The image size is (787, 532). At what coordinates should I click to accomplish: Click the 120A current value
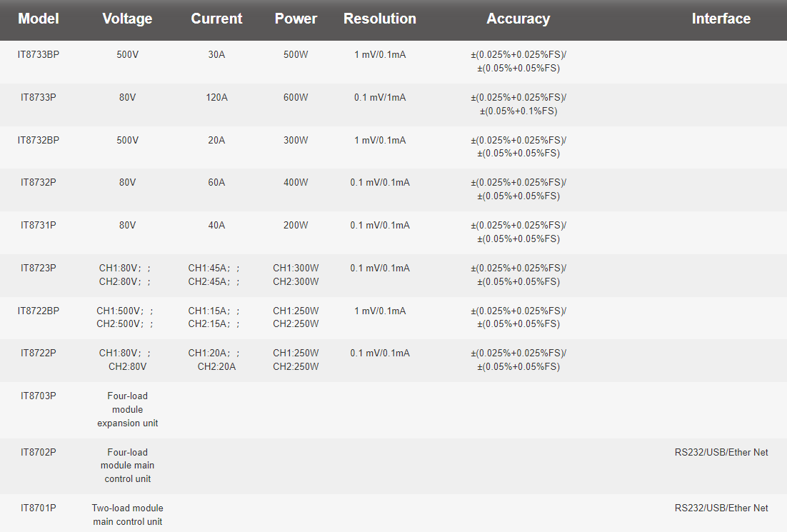(217, 97)
